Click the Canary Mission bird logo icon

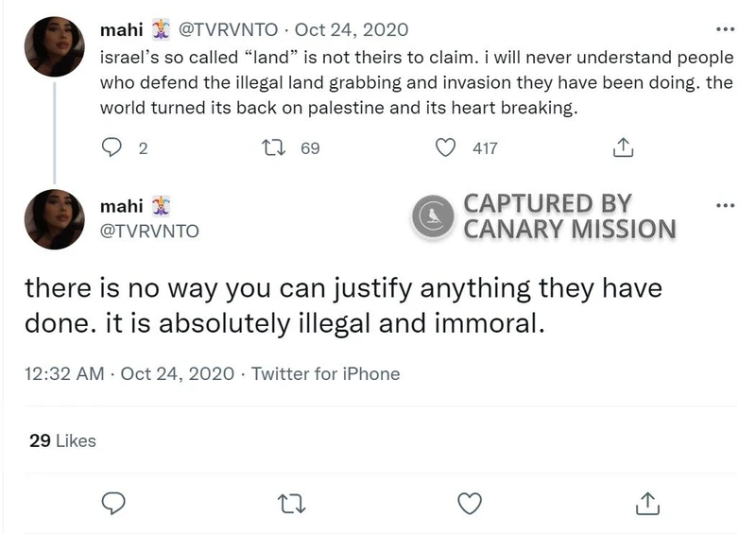tap(434, 216)
